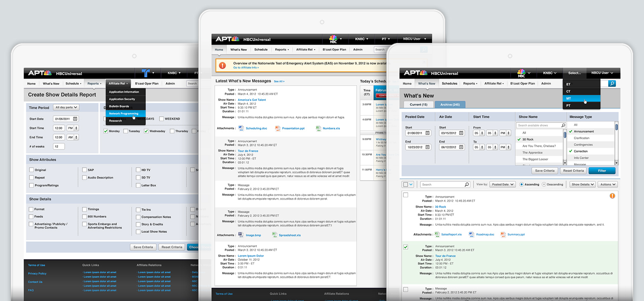Click Numbers.xls Excel attachment icon

(318, 129)
